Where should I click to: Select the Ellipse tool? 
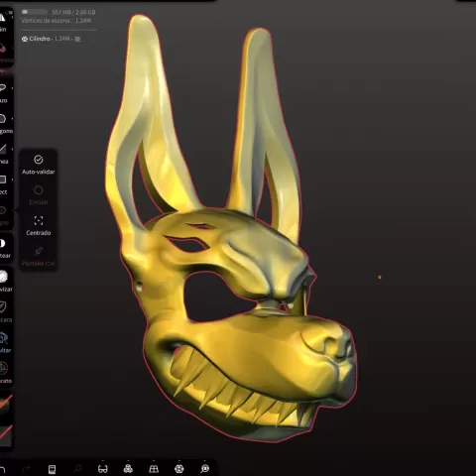tap(3, 215)
